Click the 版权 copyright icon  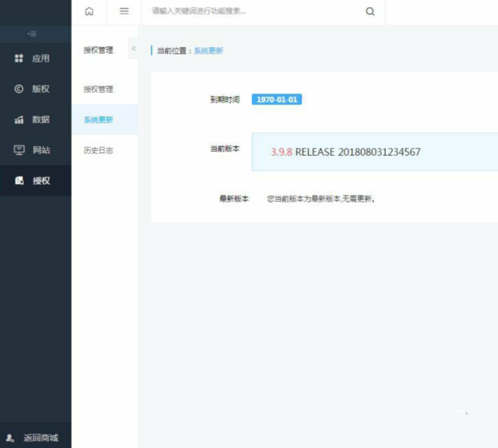coord(19,89)
